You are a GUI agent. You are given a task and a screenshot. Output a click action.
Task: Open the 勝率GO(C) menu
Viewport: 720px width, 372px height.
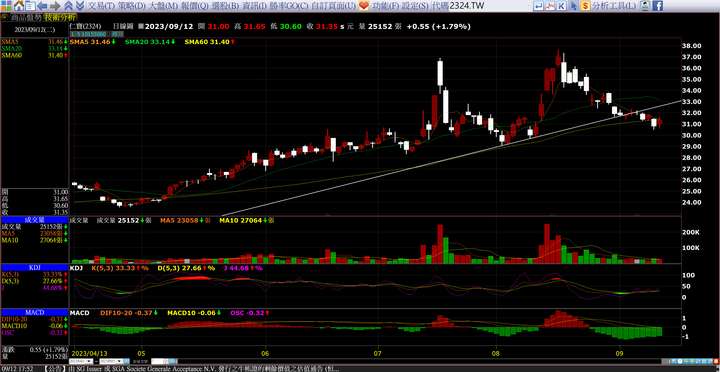(x=289, y=6)
